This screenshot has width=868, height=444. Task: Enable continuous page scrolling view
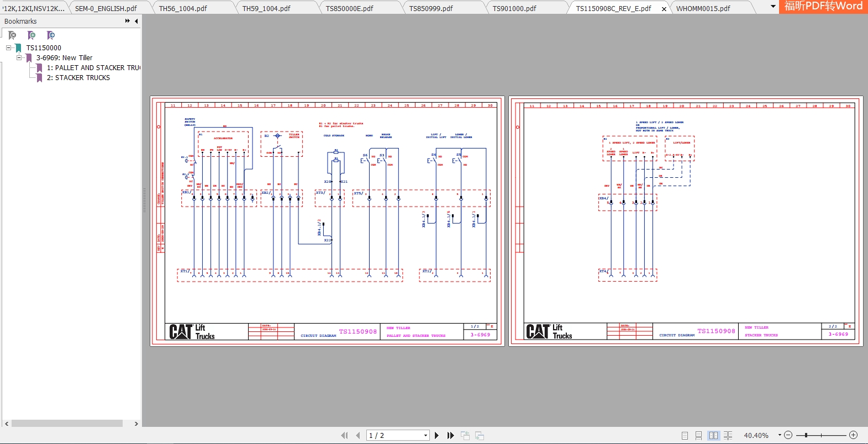[x=698, y=436]
